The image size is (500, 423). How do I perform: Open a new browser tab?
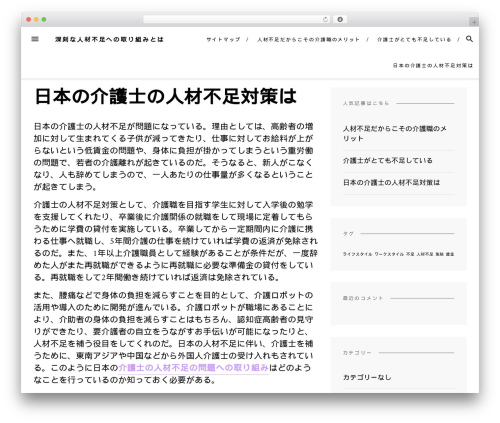[474, 22]
